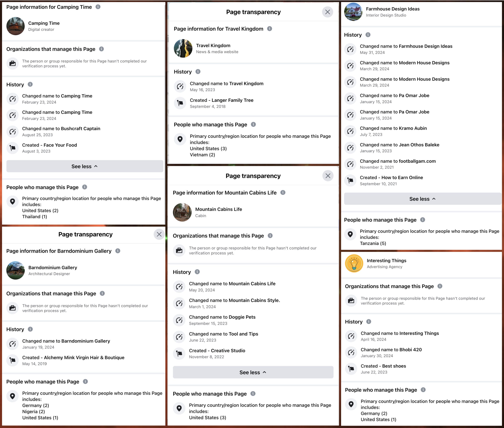
Task: Click name-change icon beside Changed name to Travel Kingdom
Action: (x=180, y=86)
